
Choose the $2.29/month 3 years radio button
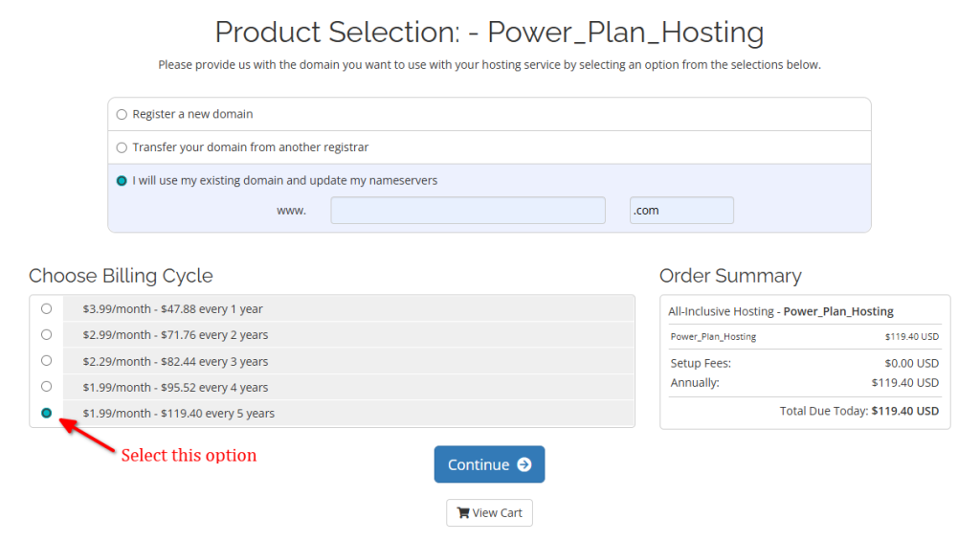coord(46,361)
